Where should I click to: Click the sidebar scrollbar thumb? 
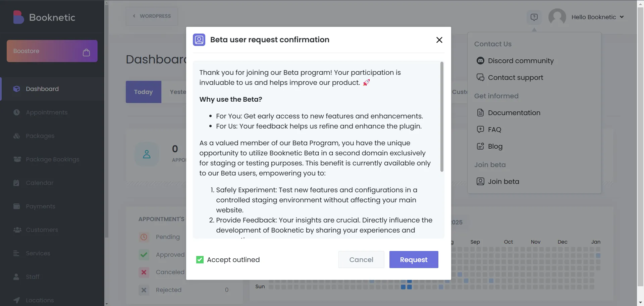(x=107, y=121)
